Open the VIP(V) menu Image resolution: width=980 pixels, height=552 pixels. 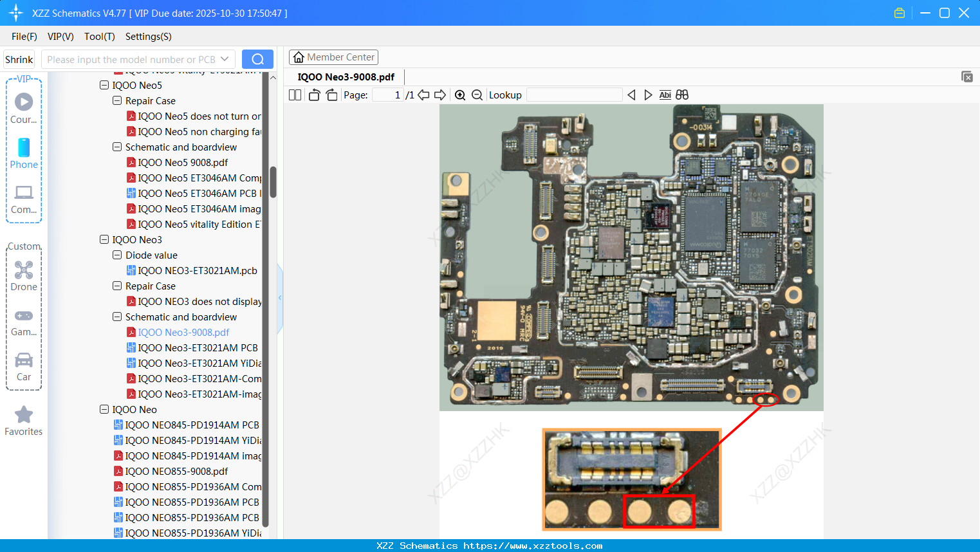(x=60, y=36)
